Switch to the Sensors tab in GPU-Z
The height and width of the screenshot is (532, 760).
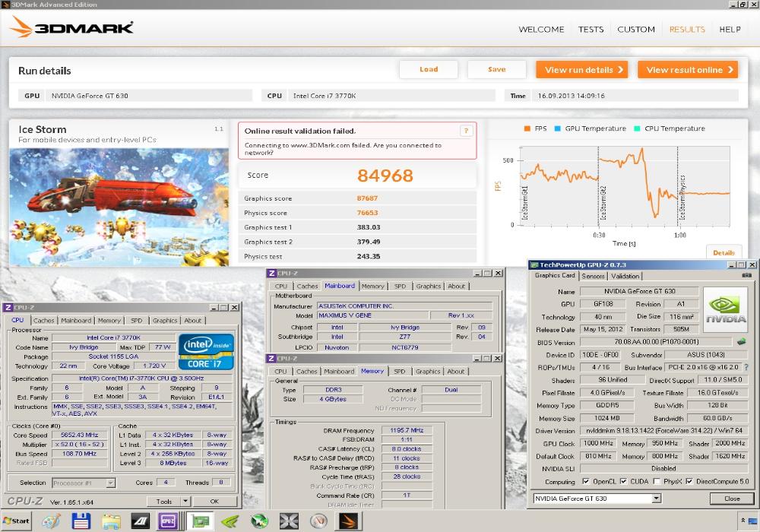[x=593, y=276]
